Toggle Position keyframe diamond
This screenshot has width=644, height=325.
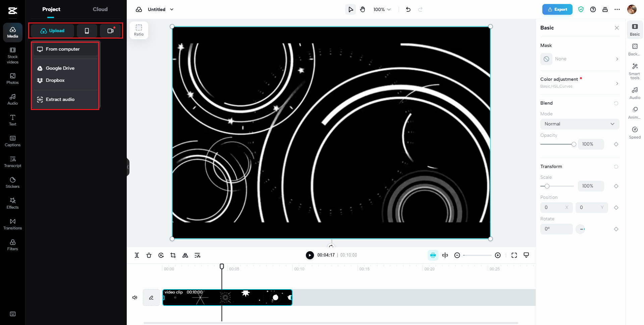click(616, 208)
